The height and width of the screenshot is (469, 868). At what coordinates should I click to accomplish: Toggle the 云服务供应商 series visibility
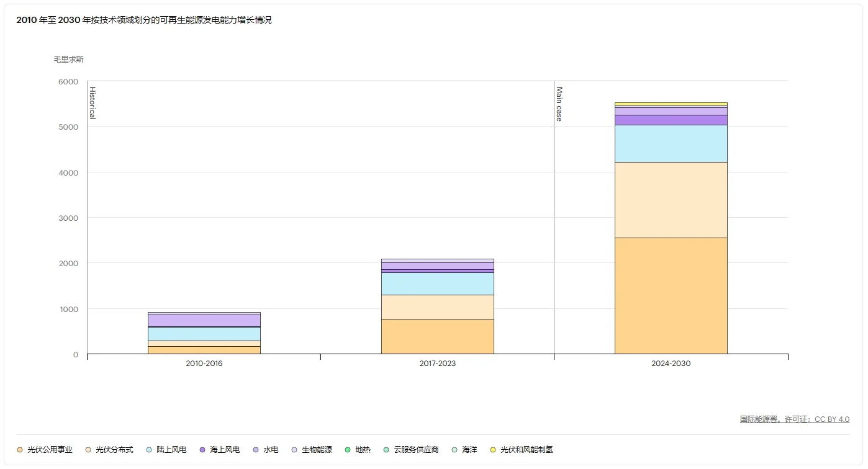coord(387,449)
